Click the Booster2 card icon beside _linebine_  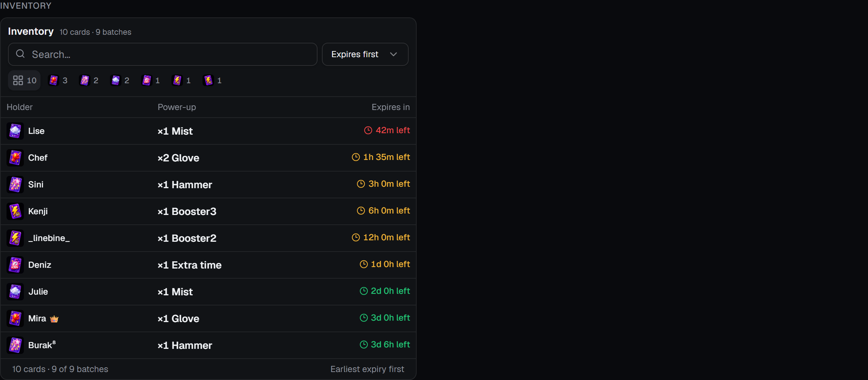pos(15,238)
